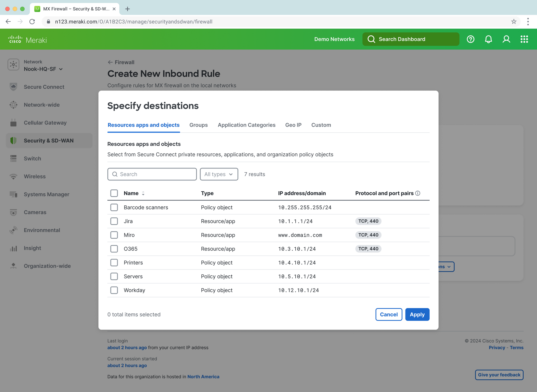
Task: Check the Miro row checkbox
Action: 114,235
